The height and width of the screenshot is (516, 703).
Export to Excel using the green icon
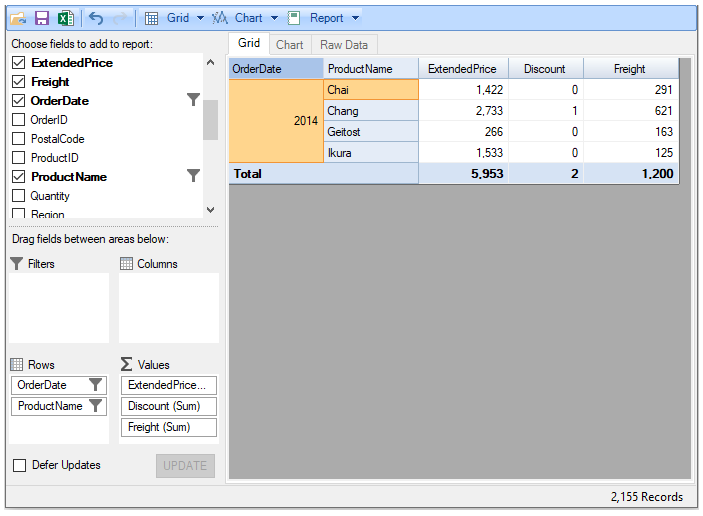click(65, 18)
